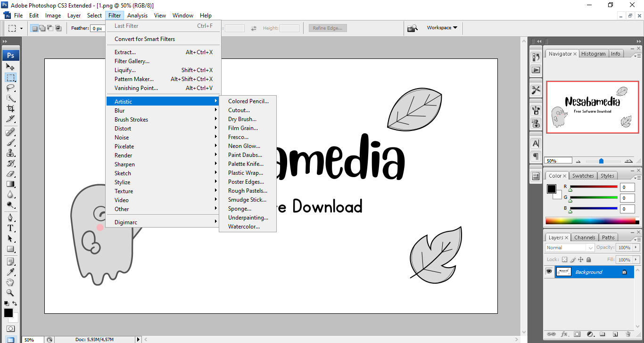Click the Navigator zoom percentage field
This screenshot has height=343, width=644.
pos(558,161)
